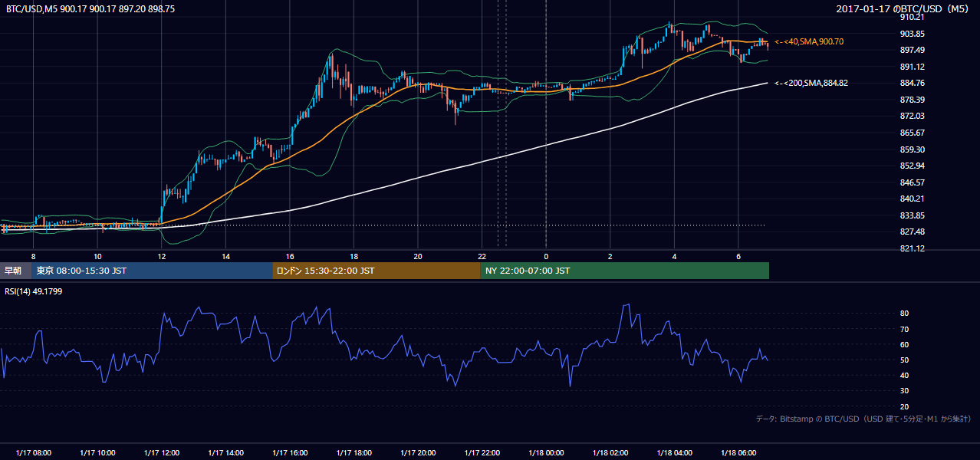This screenshot has width=980, height=460.
Task: Click the 20 level on RSI axis
Action: (904, 406)
